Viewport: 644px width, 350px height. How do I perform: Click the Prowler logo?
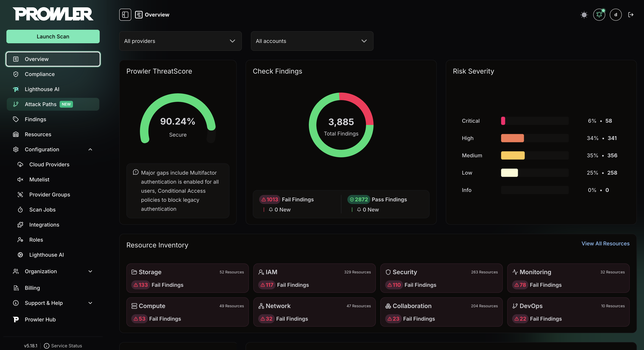(x=53, y=14)
